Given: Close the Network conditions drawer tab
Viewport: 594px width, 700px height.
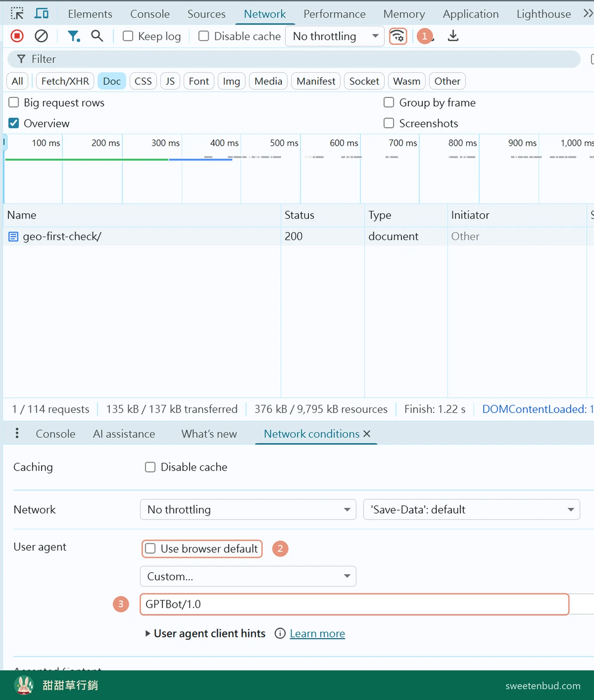Looking at the screenshot, I should click(367, 433).
